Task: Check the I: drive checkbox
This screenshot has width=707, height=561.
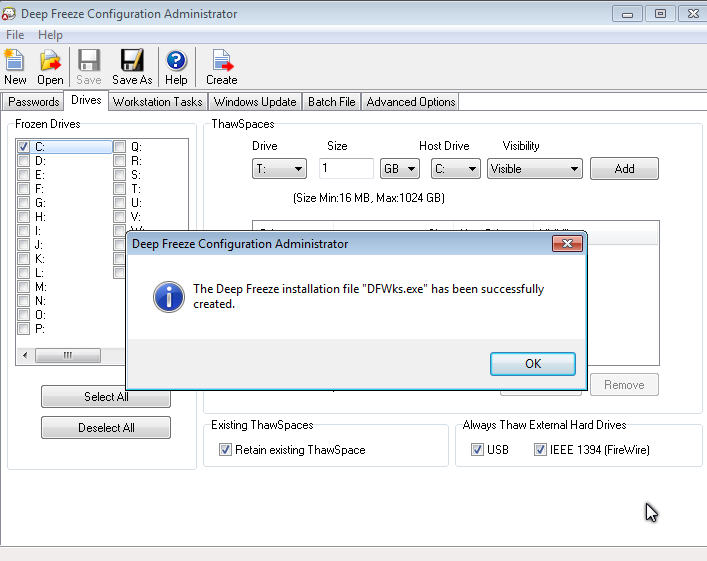Action: (x=23, y=230)
